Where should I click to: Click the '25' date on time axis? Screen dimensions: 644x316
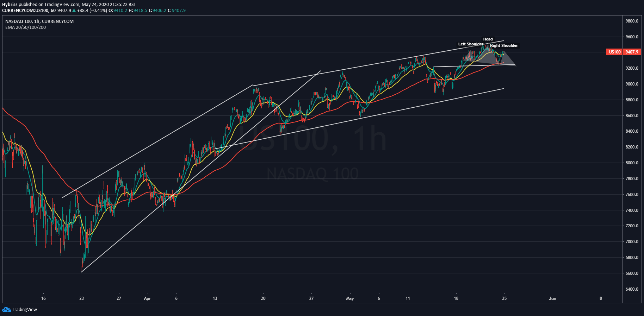504,298
